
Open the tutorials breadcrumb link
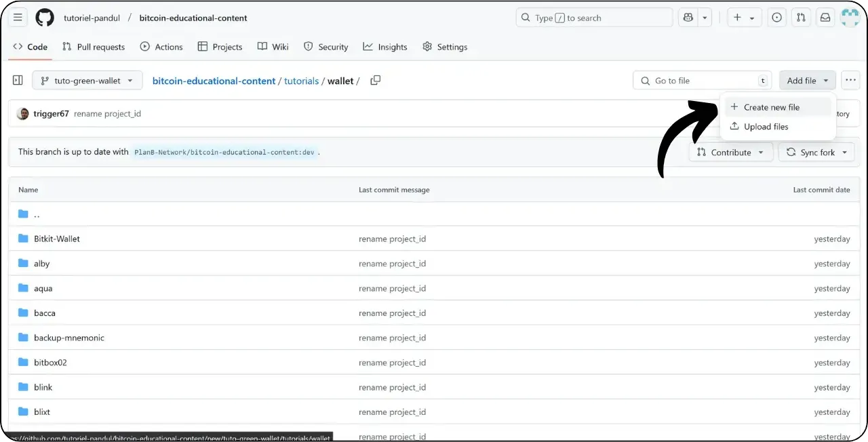pyautogui.click(x=301, y=81)
